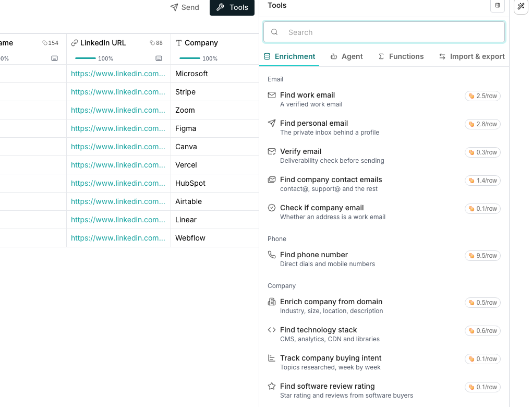Select Find company contact emails tool
The width and height of the screenshot is (532, 407).
384,184
